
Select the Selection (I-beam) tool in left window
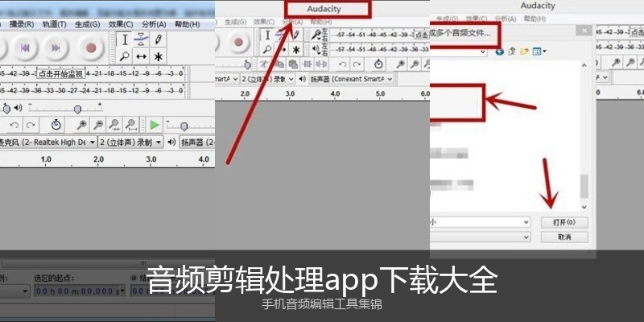(125, 39)
